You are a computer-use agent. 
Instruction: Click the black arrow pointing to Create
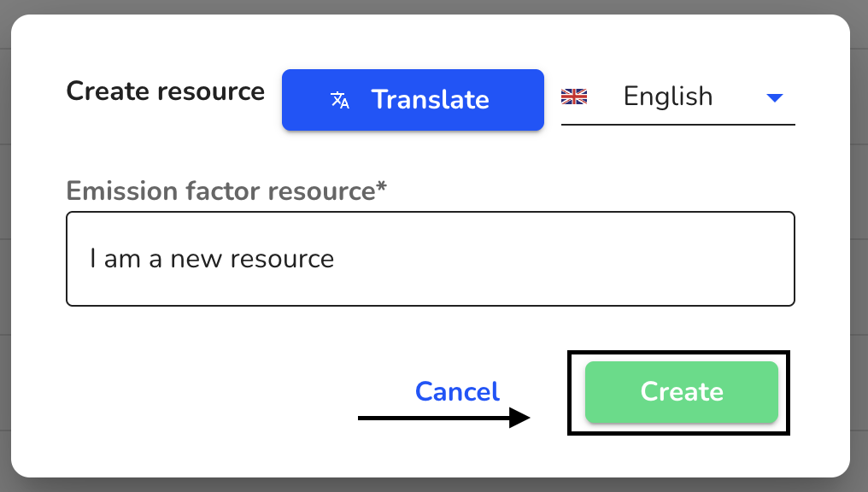tap(444, 418)
